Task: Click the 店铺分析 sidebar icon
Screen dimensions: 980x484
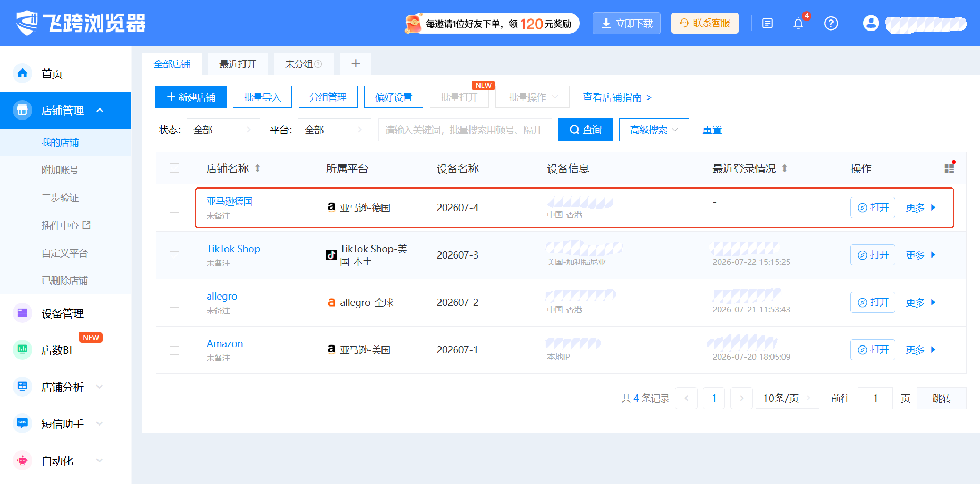Action: (x=22, y=387)
